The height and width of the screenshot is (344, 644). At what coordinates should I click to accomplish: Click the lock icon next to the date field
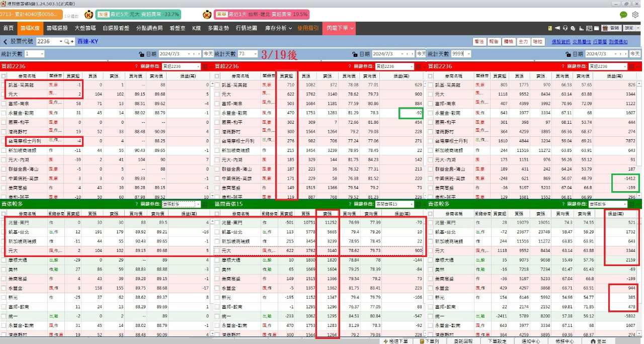click(141, 53)
